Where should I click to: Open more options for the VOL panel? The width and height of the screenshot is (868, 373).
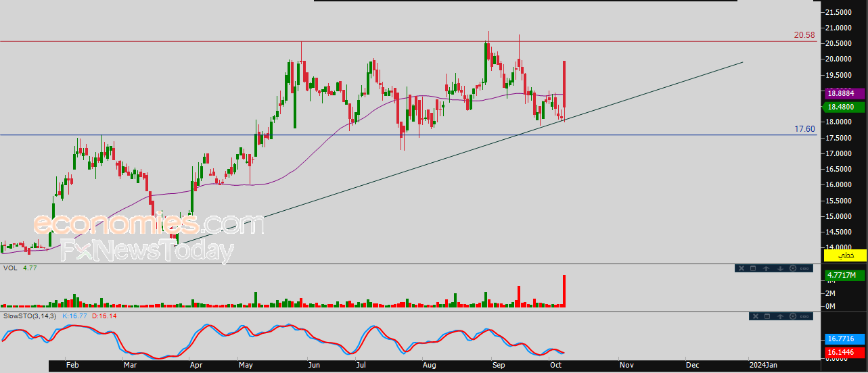pos(804,268)
